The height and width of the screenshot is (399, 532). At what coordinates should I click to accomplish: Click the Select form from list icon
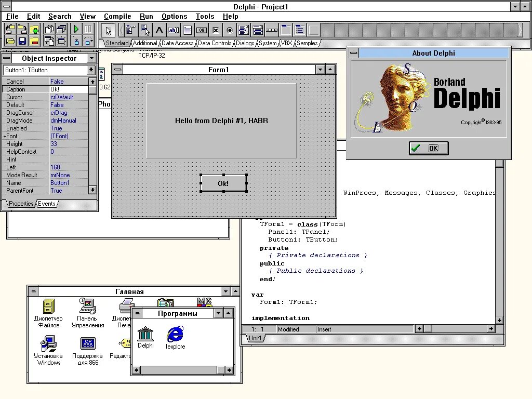coord(61,30)
